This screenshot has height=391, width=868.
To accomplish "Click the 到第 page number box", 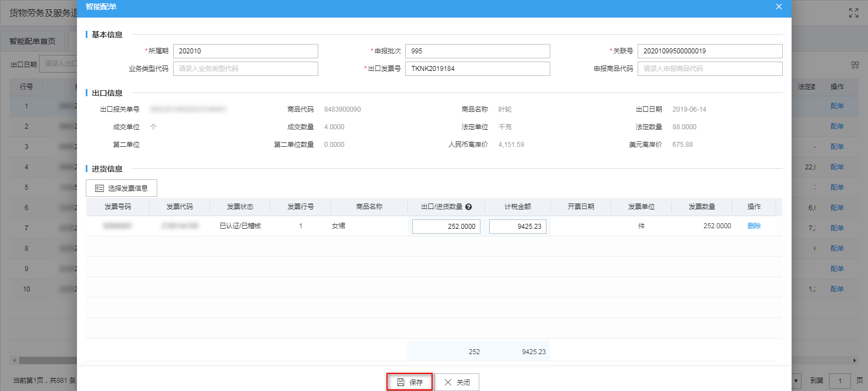I will click(x=839, y=381).
